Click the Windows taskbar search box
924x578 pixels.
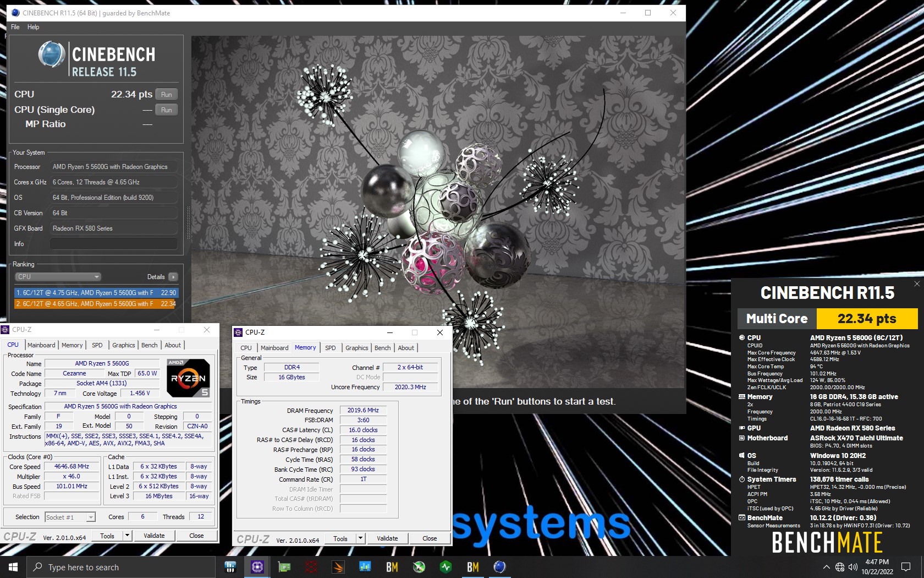tap(121, 567)
